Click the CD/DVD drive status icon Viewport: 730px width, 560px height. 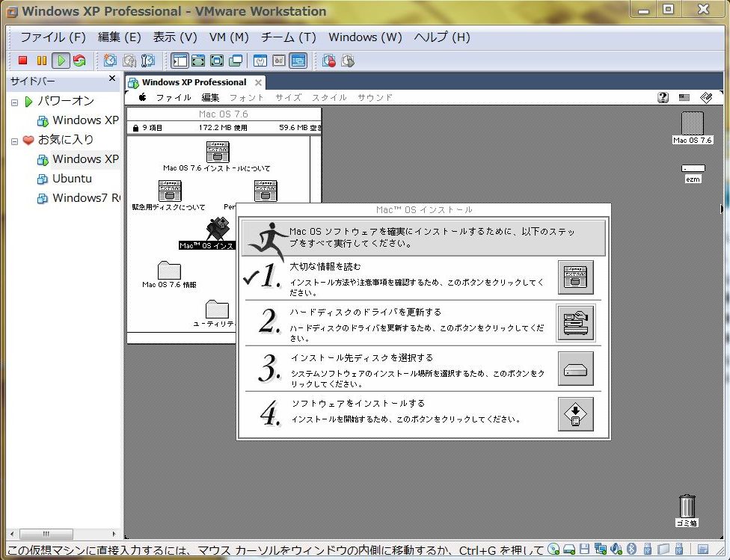tap(553, 550)
